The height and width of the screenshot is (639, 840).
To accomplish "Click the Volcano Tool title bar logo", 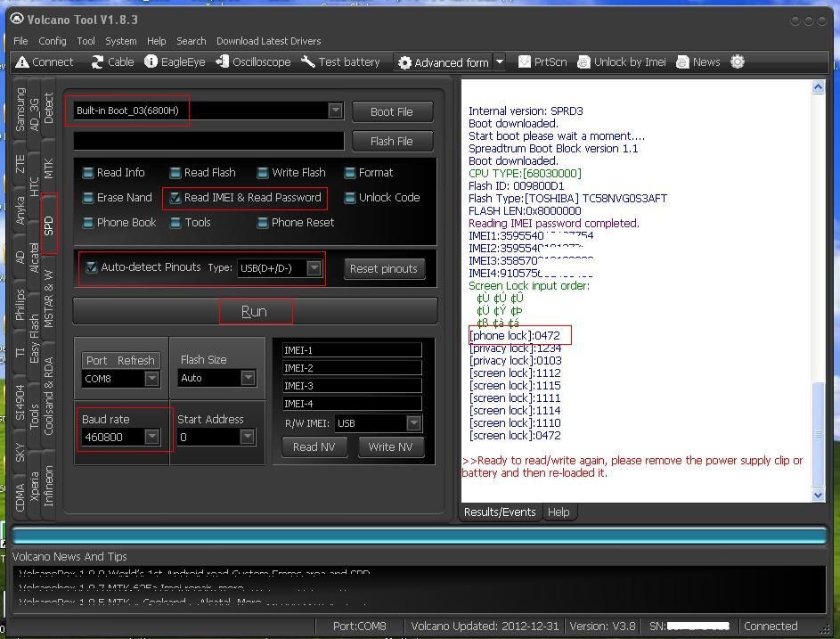I will (17, 20).
